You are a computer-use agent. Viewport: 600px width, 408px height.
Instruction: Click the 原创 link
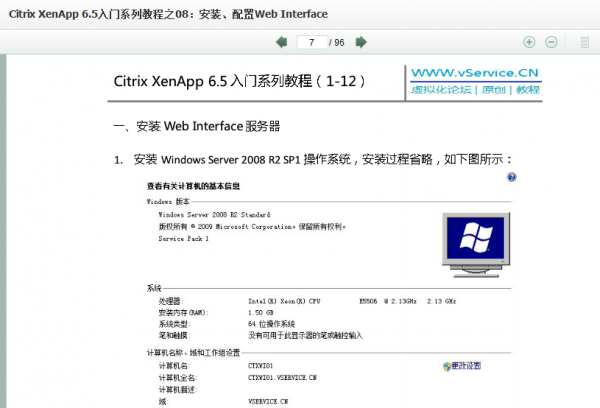click(x=493, y=90)
